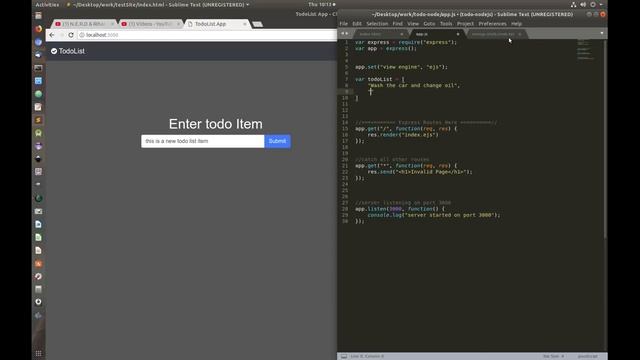Viewport: 640px width, 360px height.
Task: Reload the localhost page
Action: (x=71, y=35)
